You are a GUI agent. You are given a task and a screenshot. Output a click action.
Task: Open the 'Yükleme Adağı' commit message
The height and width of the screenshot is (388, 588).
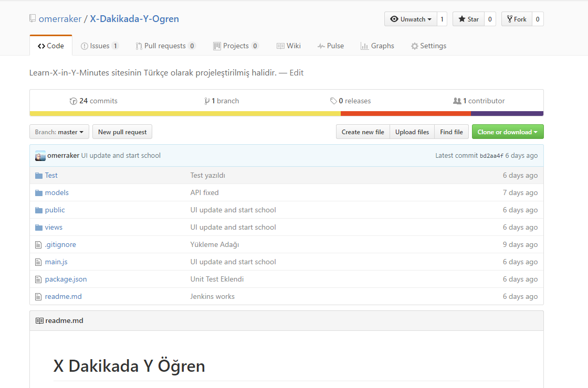[x=215, y=244]
